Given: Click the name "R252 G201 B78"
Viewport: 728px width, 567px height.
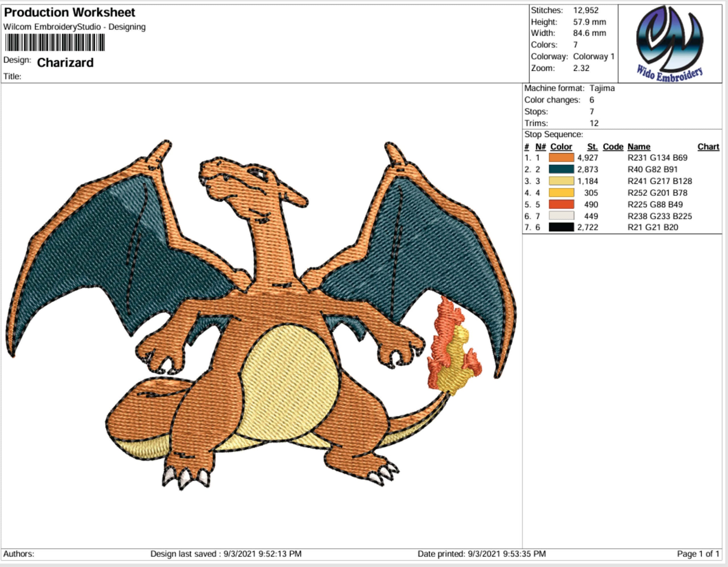Looking at the screenshot, I should [657, 192].
